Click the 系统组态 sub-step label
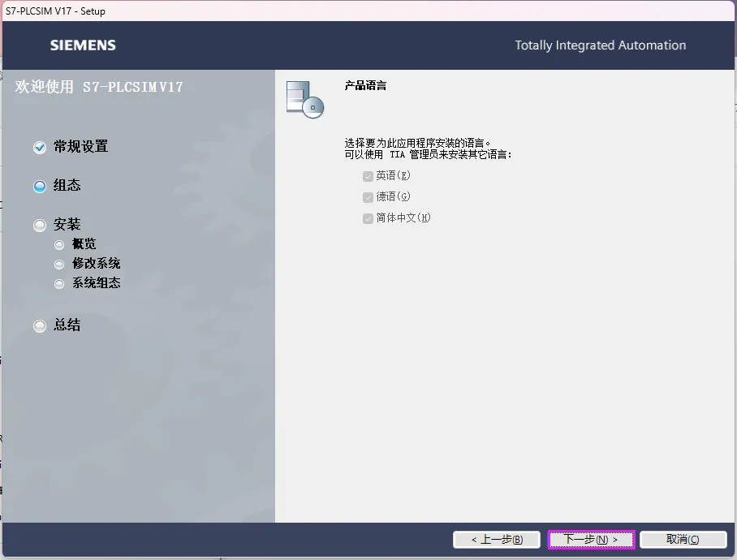737x560 pixels. (x=97, y=282)
